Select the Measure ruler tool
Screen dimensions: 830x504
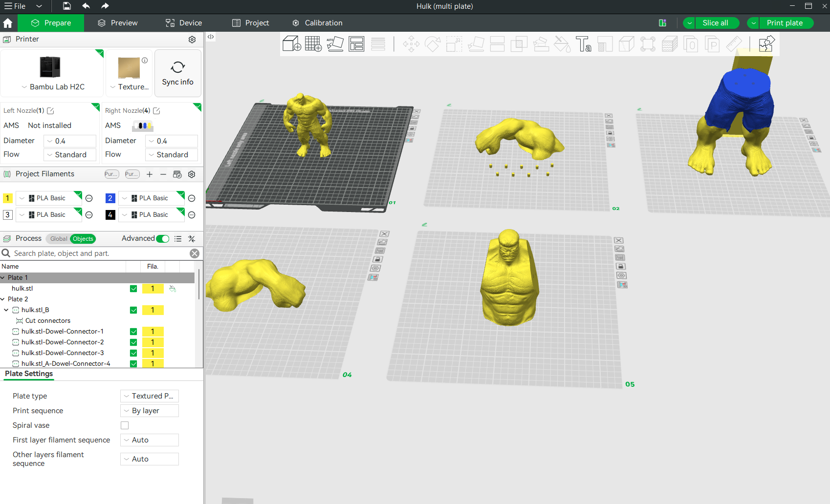[734, 44]
